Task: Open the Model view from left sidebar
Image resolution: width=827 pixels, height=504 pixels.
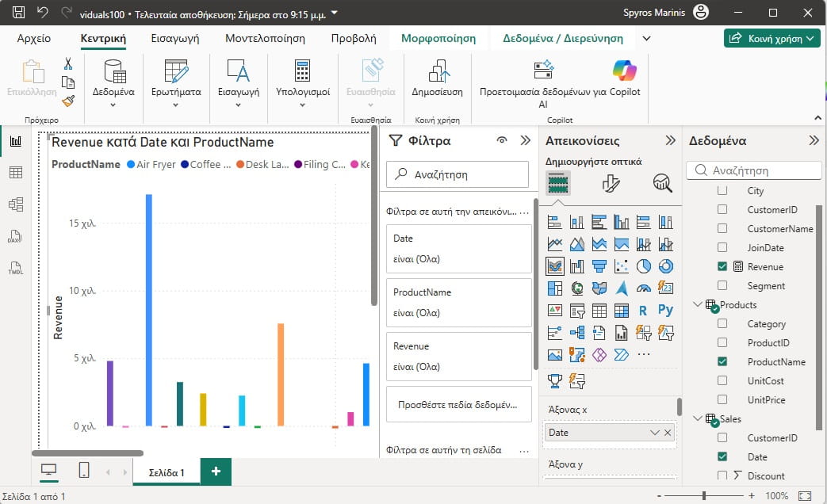Action: point(16,204)
